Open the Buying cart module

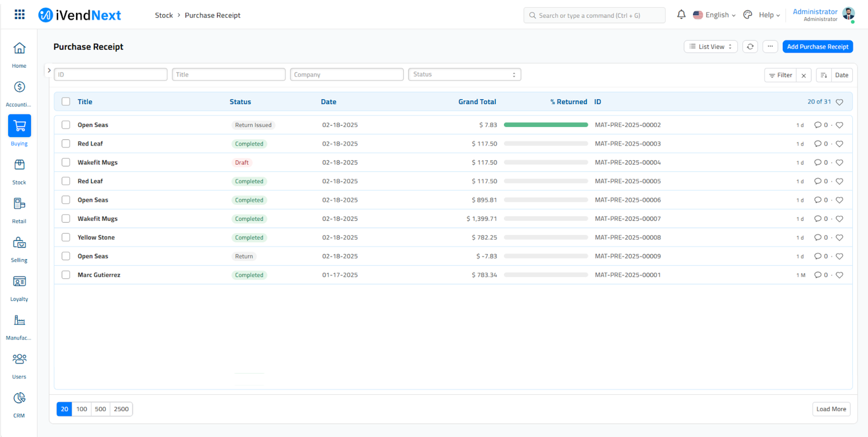click(20, 126)
